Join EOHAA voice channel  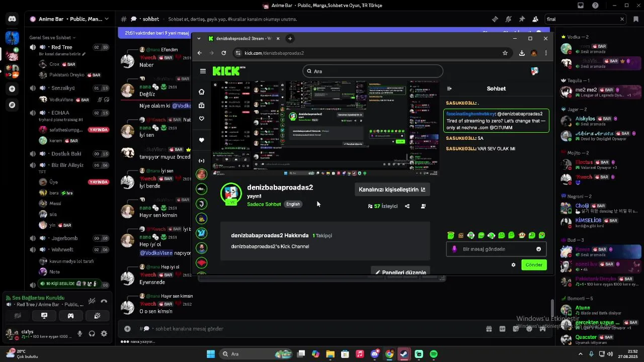tap(69, 113)
